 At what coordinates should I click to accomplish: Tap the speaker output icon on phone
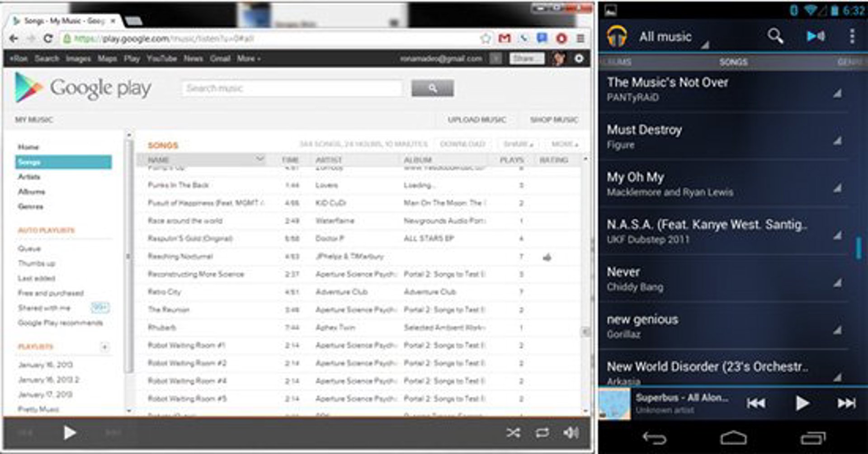[x=816, y=36]
